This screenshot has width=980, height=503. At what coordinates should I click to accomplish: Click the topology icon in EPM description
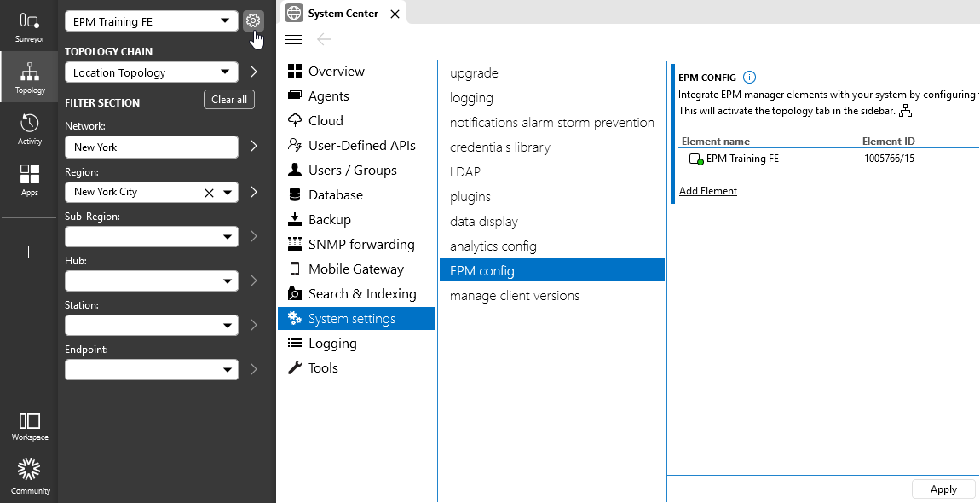point(905,112)
